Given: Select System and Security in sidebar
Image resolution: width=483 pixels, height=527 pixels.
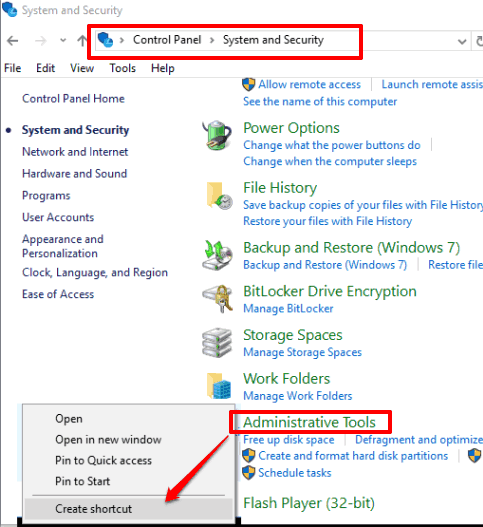Looking at the screenshot, I should pos(75,130).
